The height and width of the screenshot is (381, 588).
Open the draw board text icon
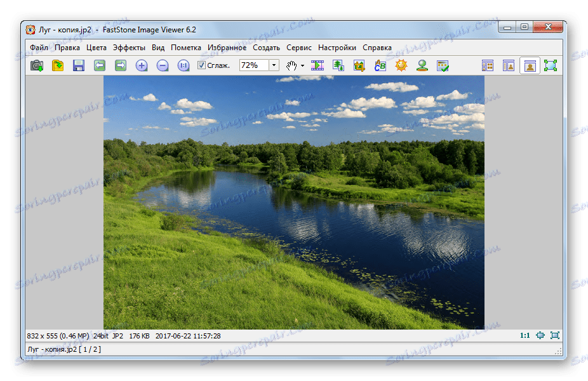(380, 65)
